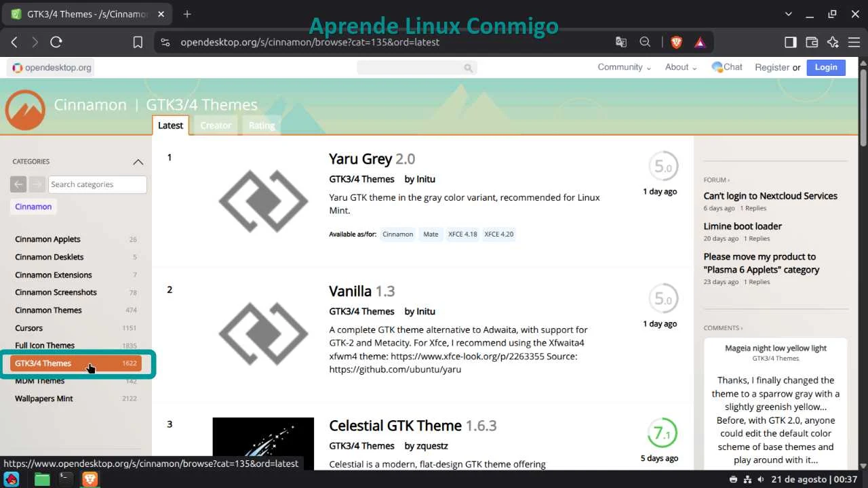This screenshot has height=488, width=868.
Task: Open the Vanilla theme page
Action: coord(361,291)
